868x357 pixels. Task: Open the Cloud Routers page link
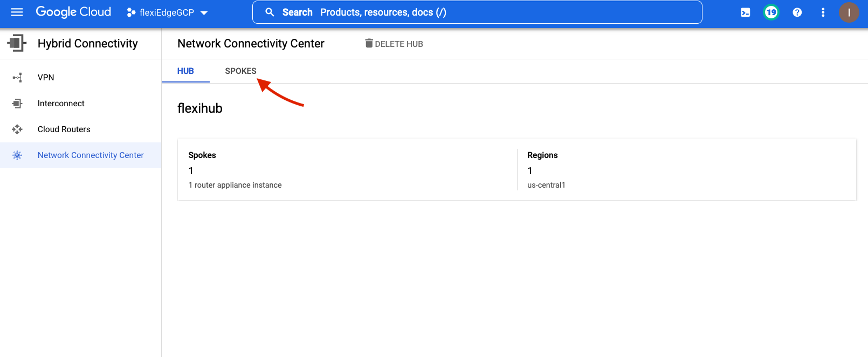64,129
